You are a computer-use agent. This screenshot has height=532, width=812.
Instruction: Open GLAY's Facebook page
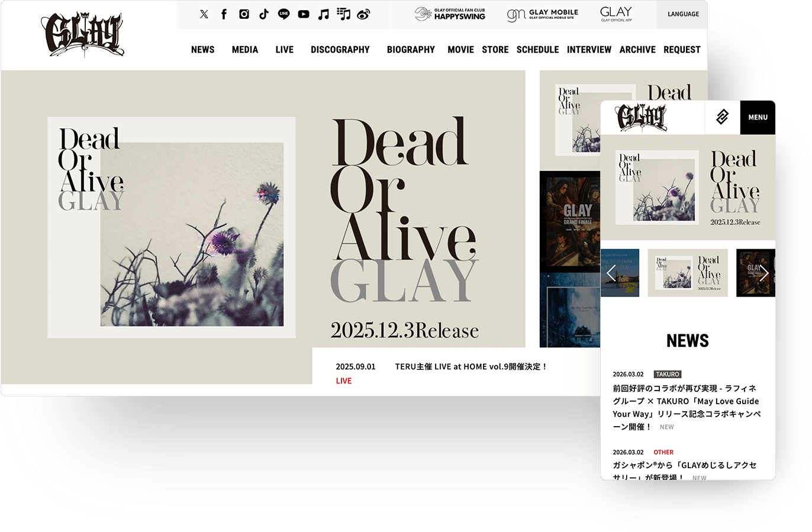pos(224,14)
